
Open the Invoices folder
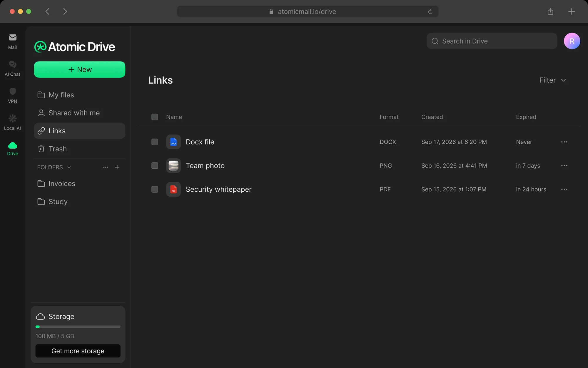pos(79,184)
